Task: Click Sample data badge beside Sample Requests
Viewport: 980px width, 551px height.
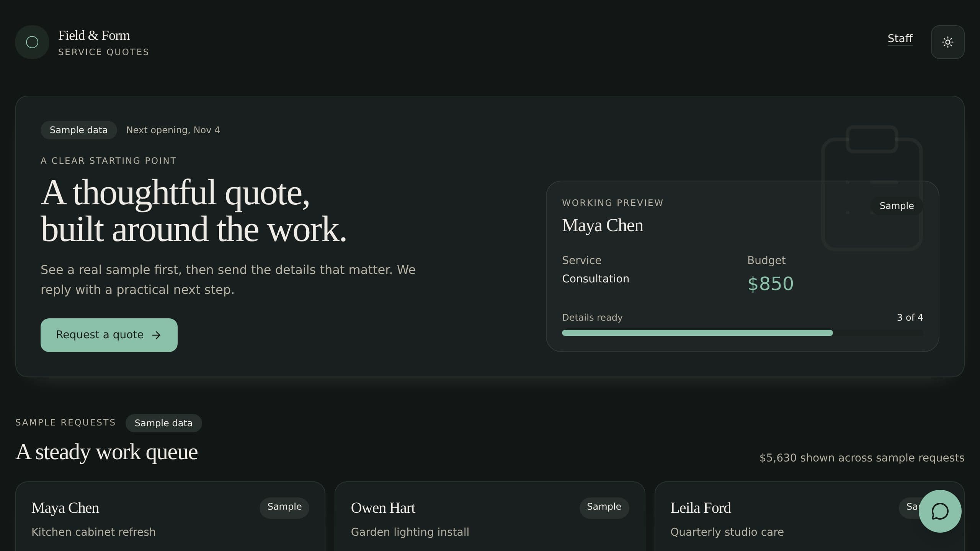Action: pyautogui.click(x=163, y=423)
